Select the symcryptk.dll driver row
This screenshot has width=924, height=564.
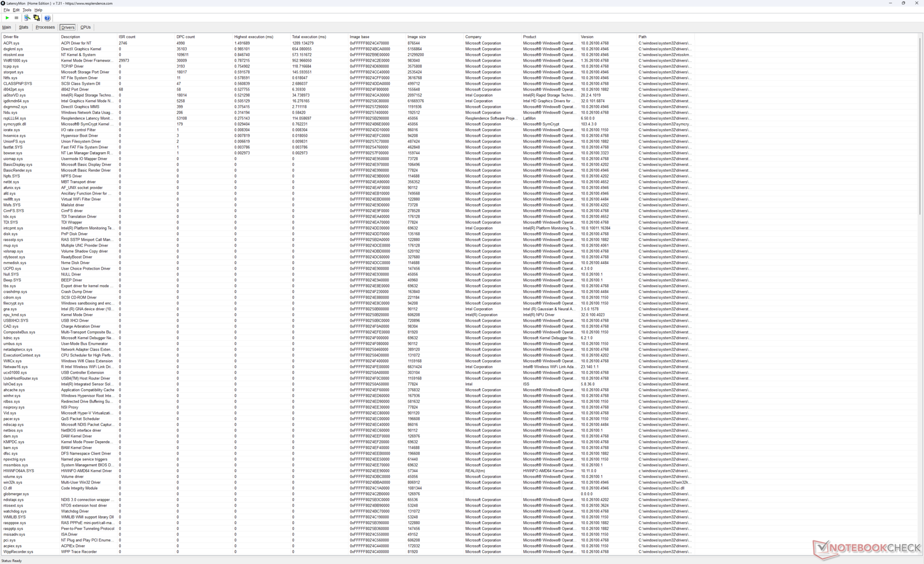(347, 124)
